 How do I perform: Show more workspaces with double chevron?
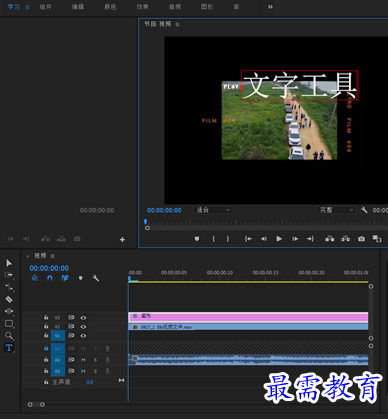click(270, 7)
